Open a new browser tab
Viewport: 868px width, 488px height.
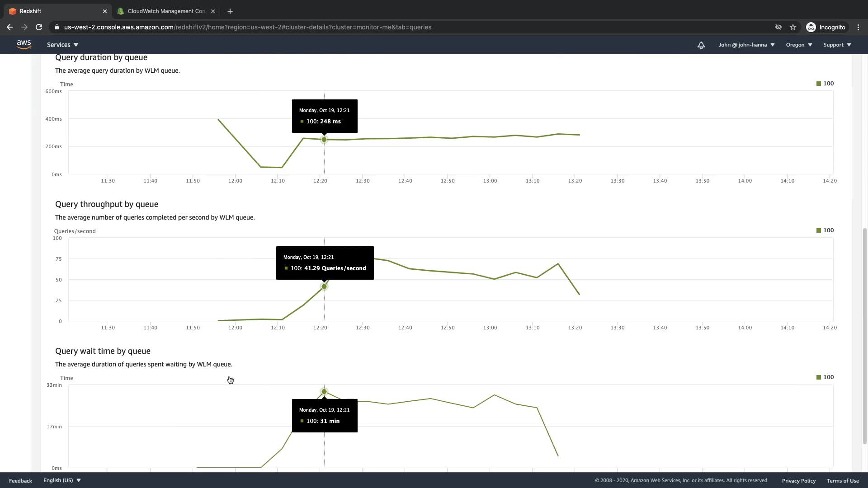point(230,11)
